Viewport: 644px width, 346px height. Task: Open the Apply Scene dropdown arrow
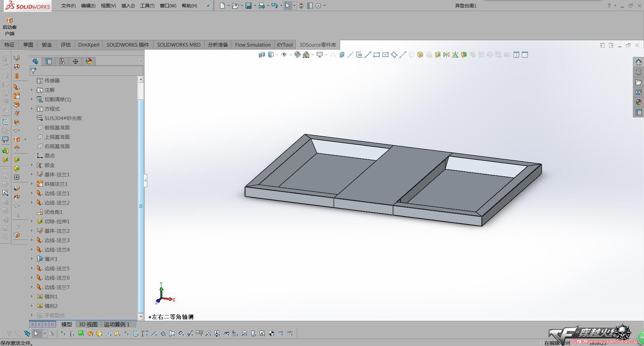[313, 55]
